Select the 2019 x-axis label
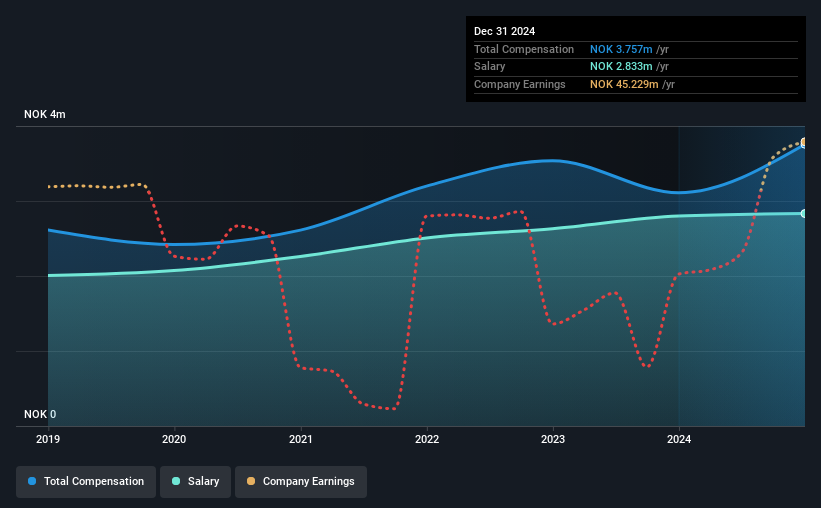 pyautogui.click(x=48, y=439)
